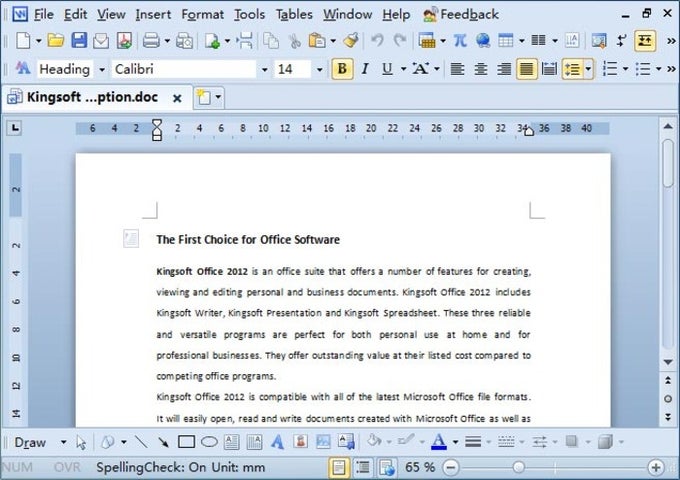Click the tab stop selector L

[x=14, y=127]
